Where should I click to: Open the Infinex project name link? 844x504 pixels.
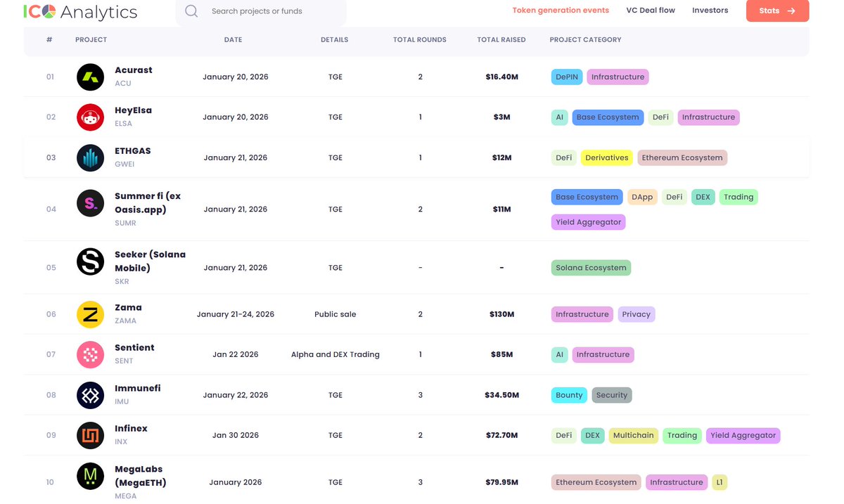point(132,429)
